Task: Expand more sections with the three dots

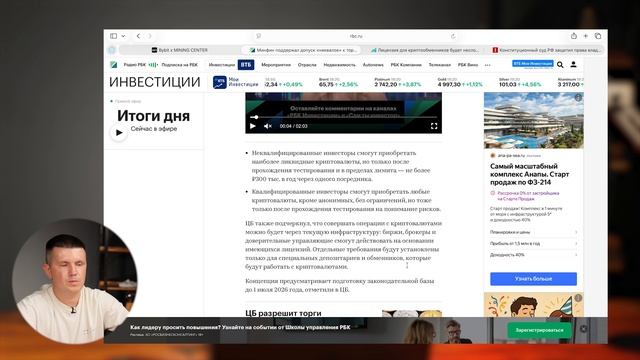Action: coord(487,65)
